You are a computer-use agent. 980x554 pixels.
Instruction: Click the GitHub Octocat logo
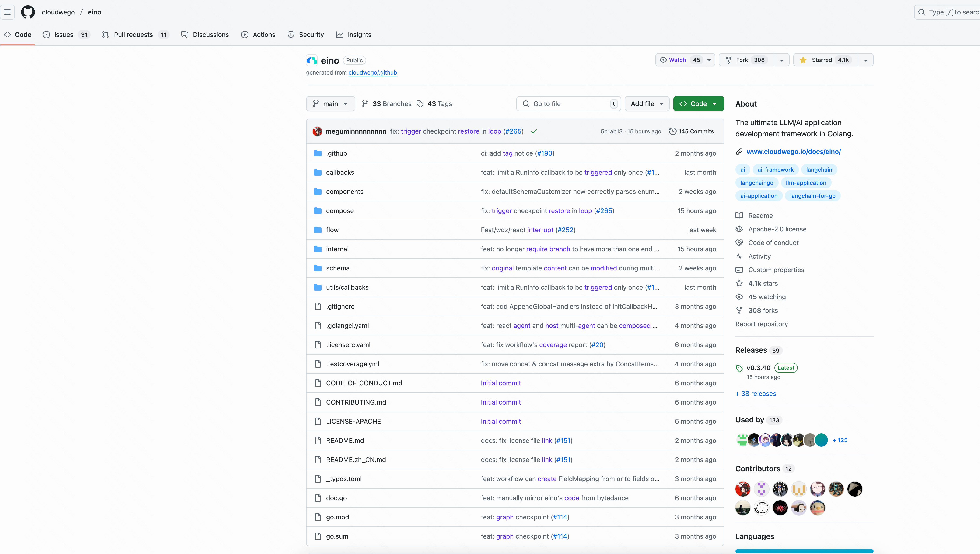coord(28,12)
